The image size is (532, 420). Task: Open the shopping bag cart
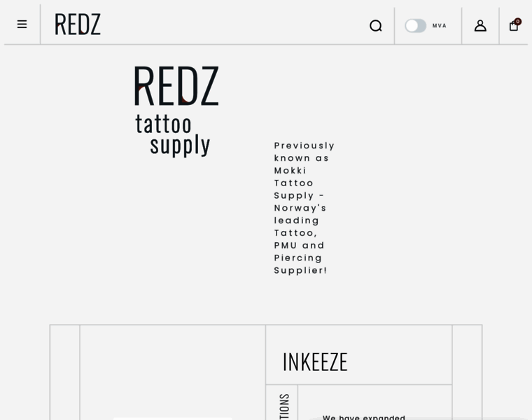514,26
